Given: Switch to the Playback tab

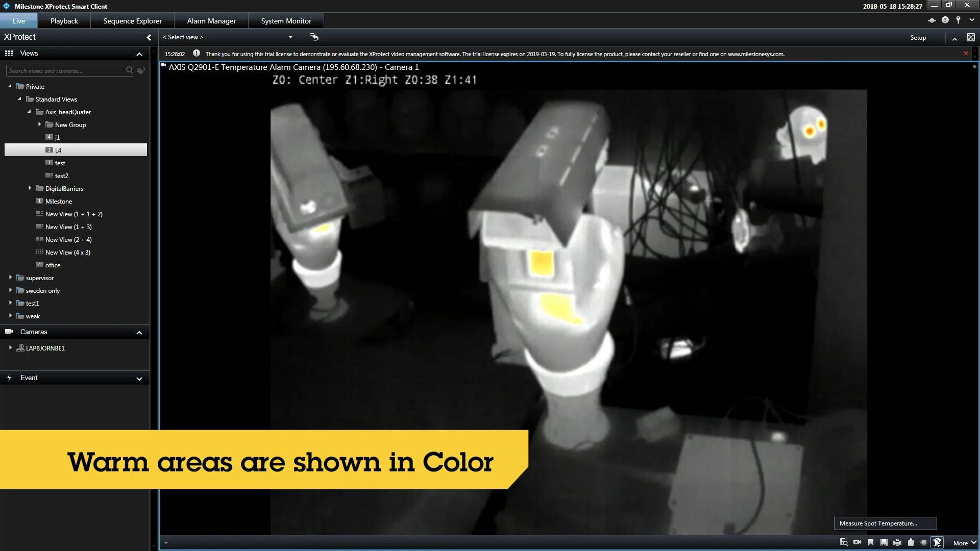Looking at the screenshot, I should (64, 21).
